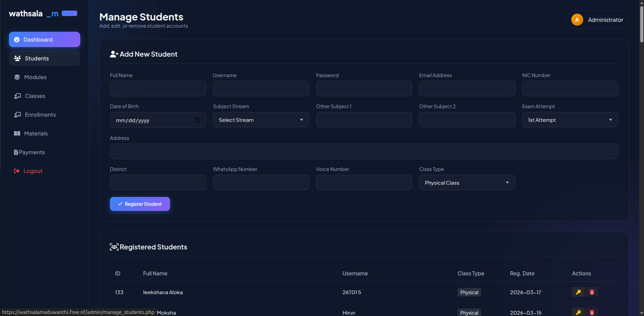Image resolution: width=644 pixels, height=316 pixels.
Task: Go to Dashboard in the sidebar
Action: point(44,40)
